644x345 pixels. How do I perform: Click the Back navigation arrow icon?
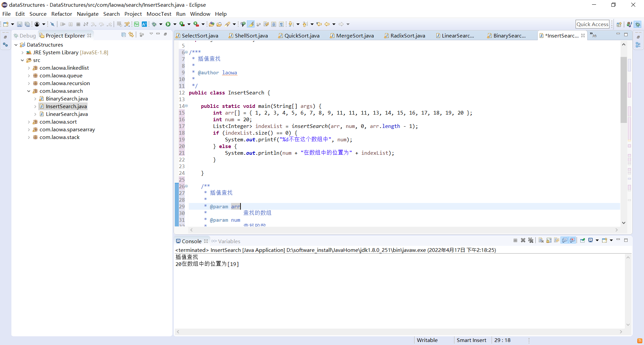click(327, 24)
